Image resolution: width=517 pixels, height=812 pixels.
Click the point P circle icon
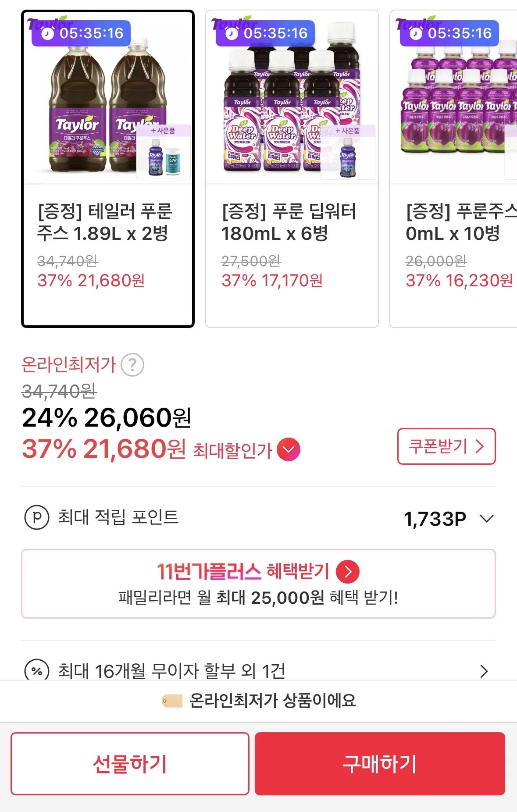pyautogui.click(x=37, y=517)
